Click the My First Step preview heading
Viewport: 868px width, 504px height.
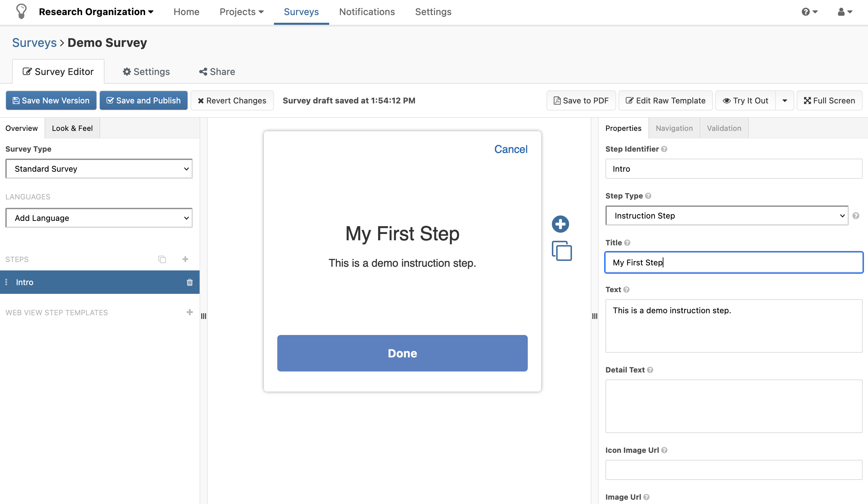[402, 233]
